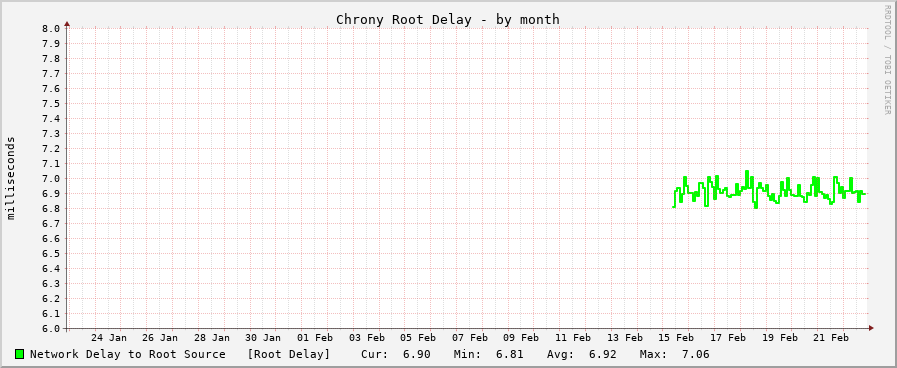Click the chart title 'Chrony Root Delay - by month'
This screenshot has width=897, height=368.
(447, 19)
